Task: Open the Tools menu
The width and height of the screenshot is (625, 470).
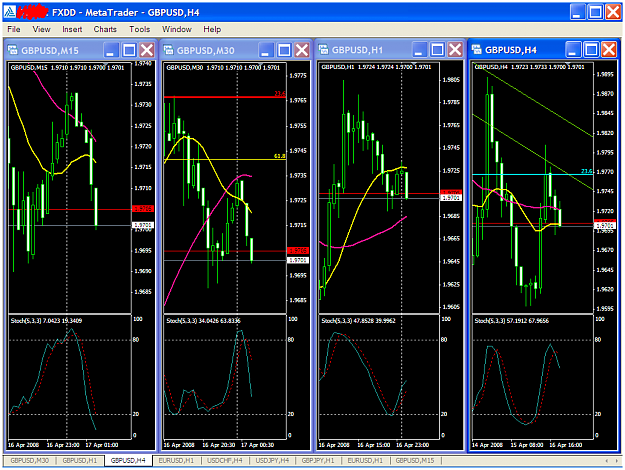Action: (140, 29)
